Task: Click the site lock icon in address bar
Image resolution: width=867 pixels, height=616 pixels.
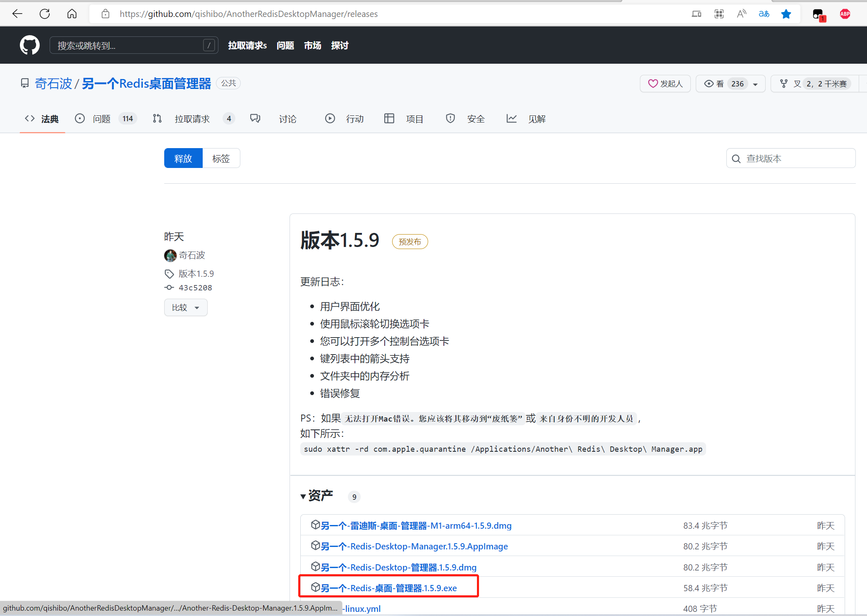Action: pos(105,14)
